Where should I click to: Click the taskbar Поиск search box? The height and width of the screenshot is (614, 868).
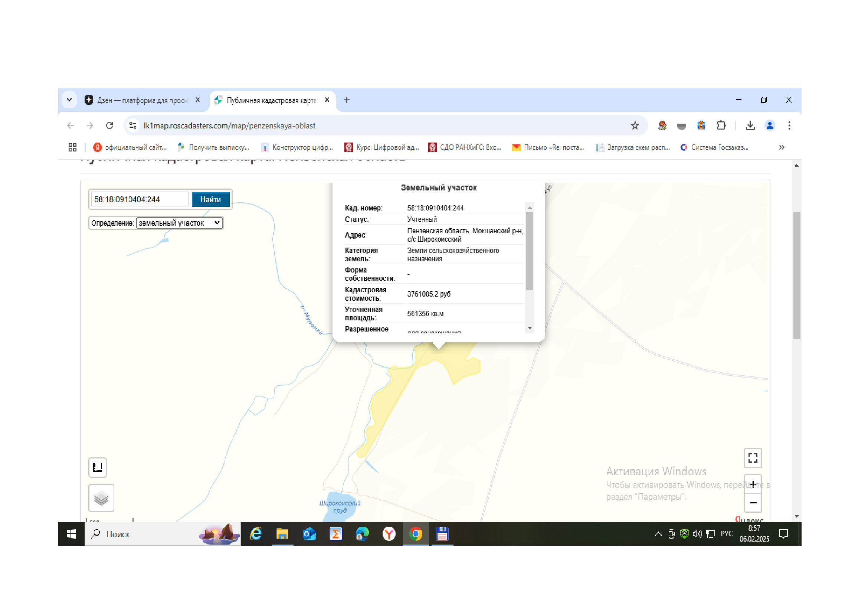(x=163, y=534)
